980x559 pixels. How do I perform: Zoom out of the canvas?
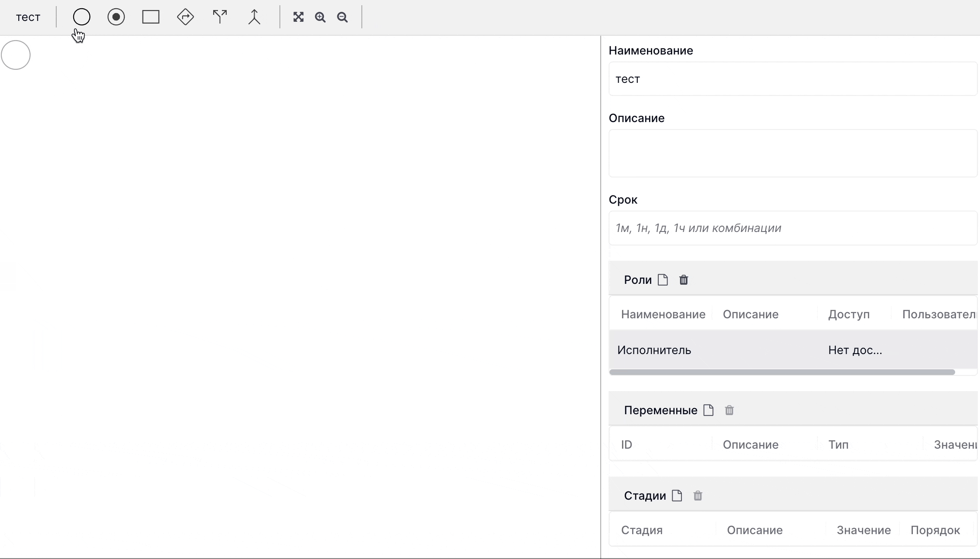(343, 17)
